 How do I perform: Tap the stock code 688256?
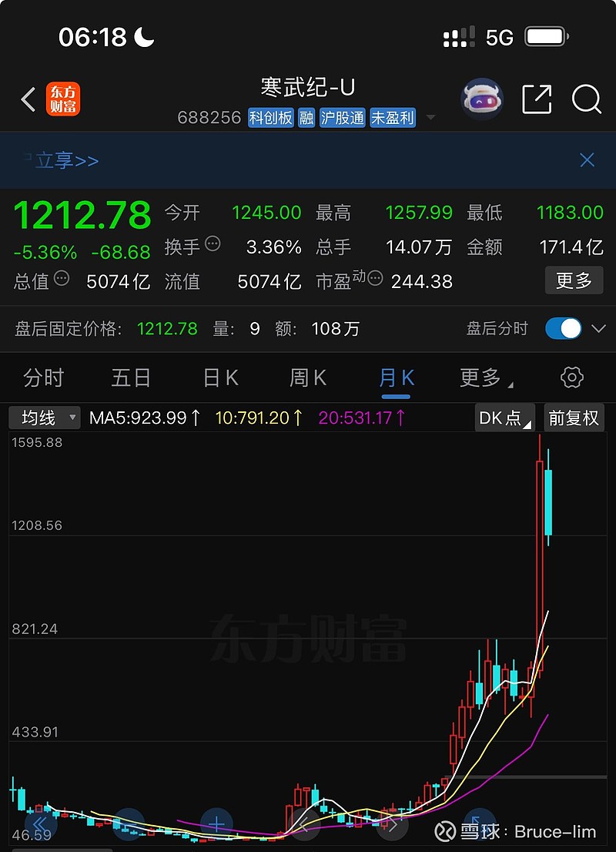209,117
